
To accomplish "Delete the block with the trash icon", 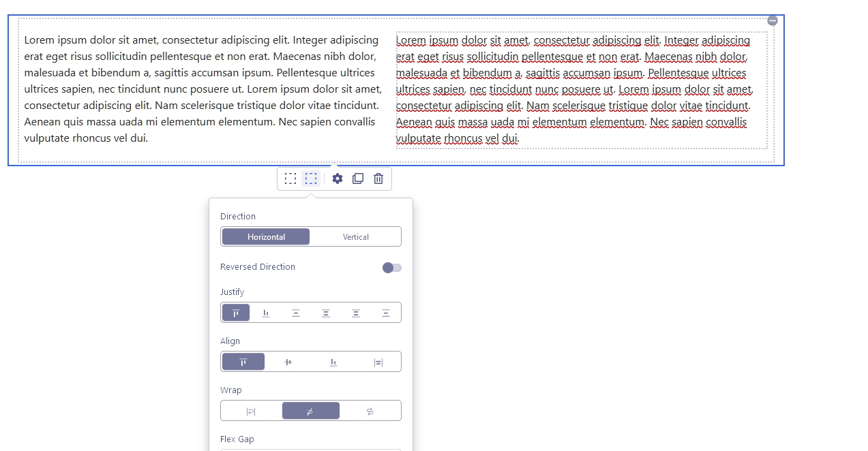I will (378, 178).
